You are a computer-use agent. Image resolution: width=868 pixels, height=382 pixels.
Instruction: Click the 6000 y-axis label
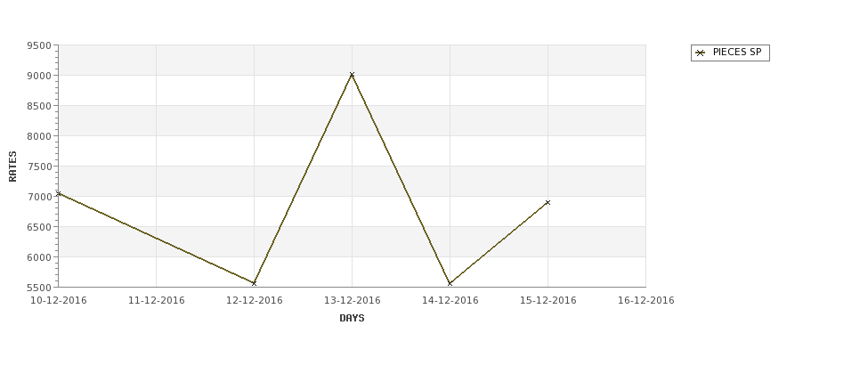click(39, 257)
